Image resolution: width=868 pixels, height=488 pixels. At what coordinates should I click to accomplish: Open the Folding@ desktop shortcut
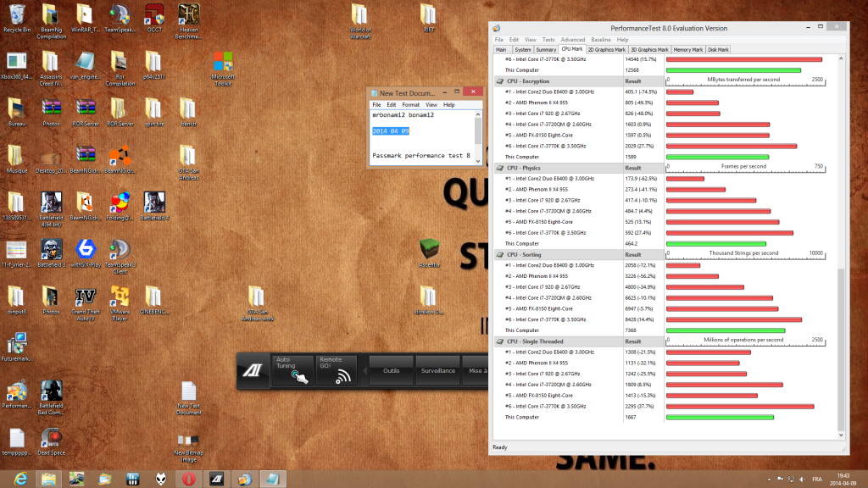(120, 207)
